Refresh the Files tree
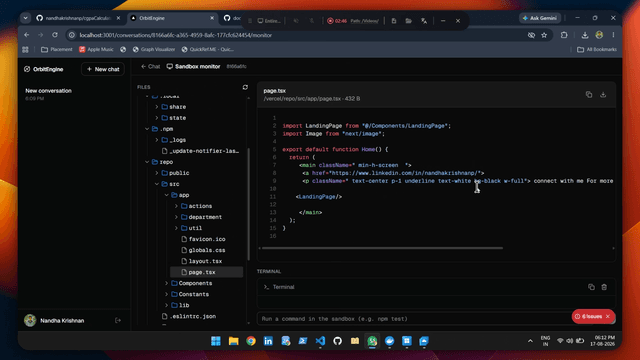The width and height of the screenshot is (640, 360). coord(245,87)
